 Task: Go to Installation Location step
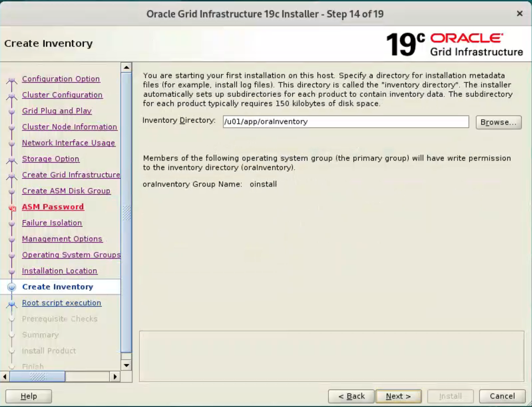pyautogui.click(x=59, y=271)
